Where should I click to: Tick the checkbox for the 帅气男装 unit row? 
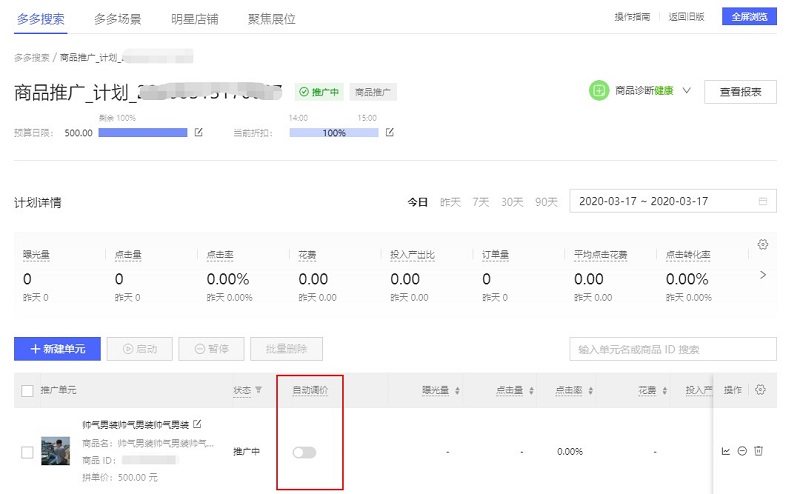coord(27,452)
